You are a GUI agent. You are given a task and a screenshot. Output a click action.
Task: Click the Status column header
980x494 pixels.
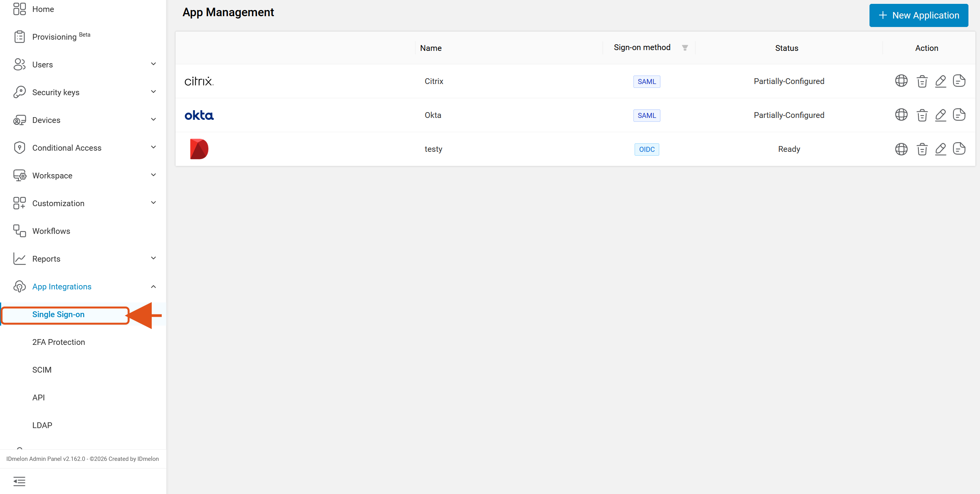pyautogui.click(x=786, y=48)
